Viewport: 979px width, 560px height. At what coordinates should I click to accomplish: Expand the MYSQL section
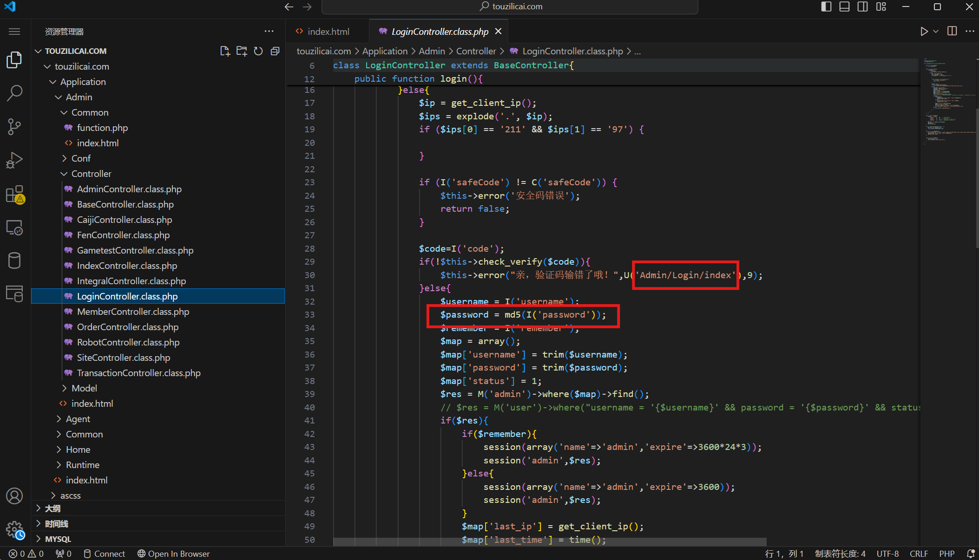pyautogui.click(x=58, y=539)
